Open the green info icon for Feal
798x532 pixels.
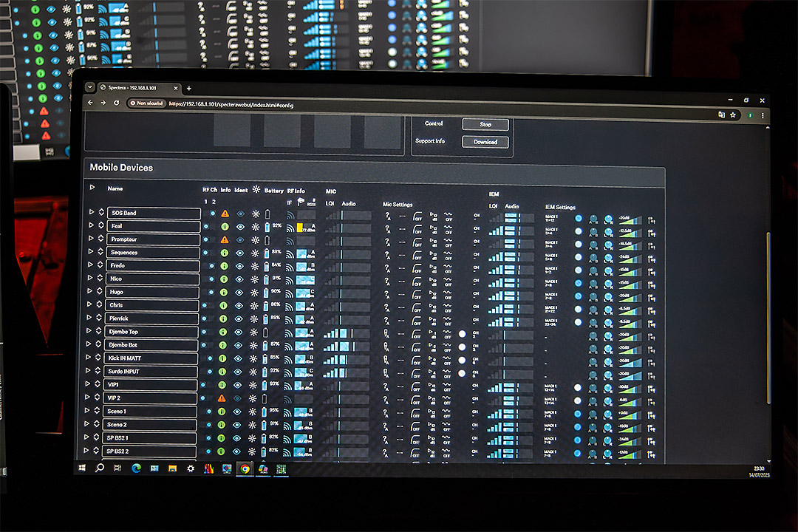[225, 226]
